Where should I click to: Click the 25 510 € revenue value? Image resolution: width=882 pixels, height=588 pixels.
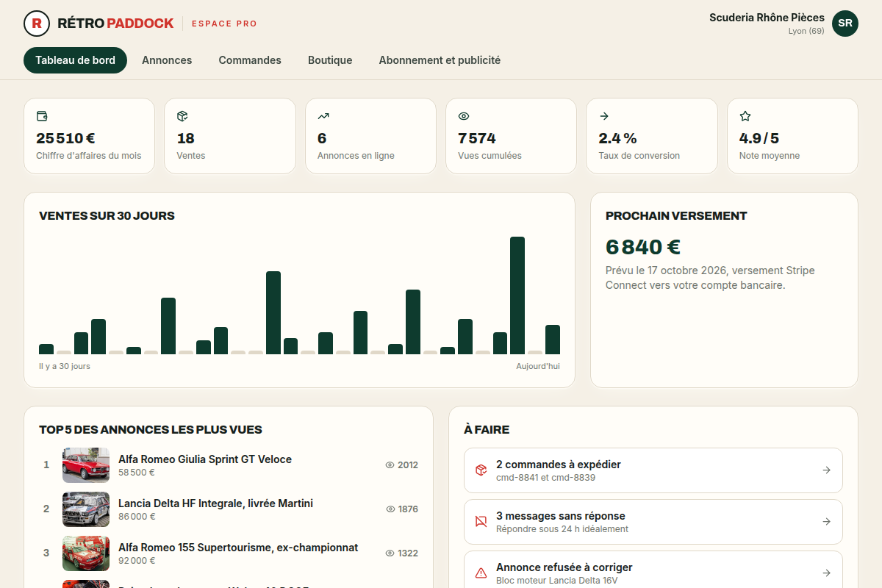(x=65, y=138)
